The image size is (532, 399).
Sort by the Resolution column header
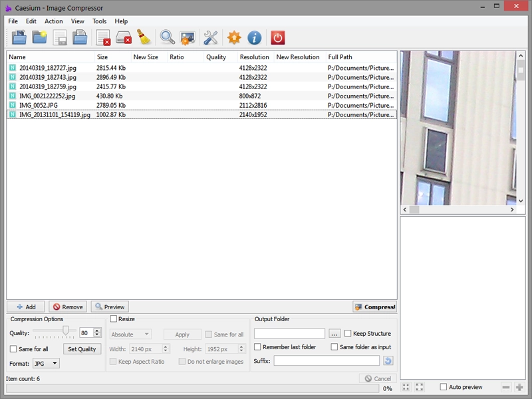[255, 57]
